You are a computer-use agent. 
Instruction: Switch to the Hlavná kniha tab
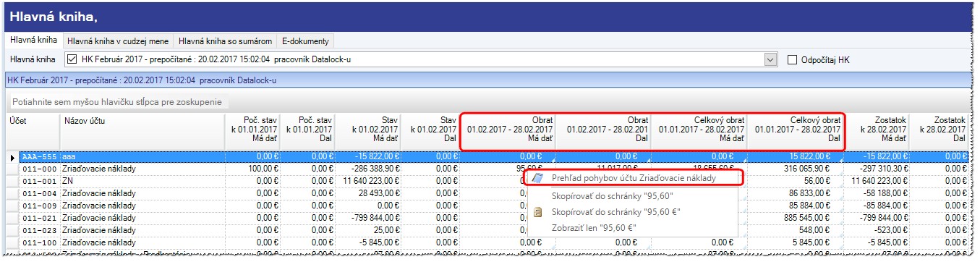tap(33, 41)
